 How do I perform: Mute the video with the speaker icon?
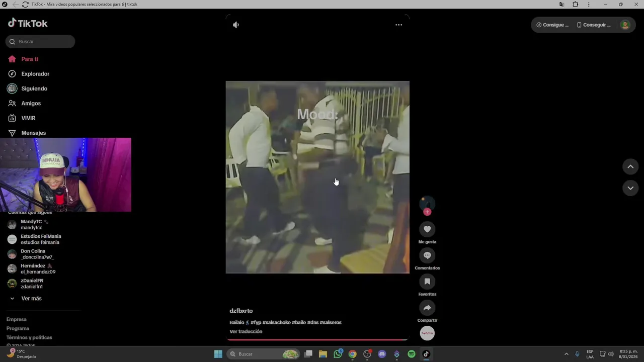tap(236, 25)
